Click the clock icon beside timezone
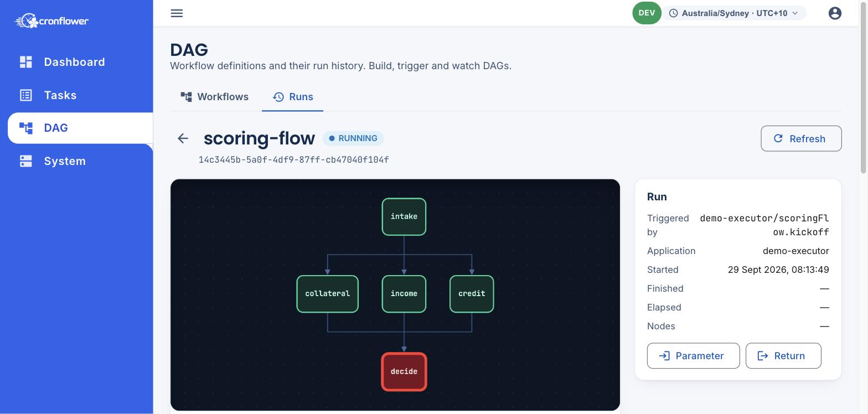Screen dimensions: 868x414 tap(674, 13)
